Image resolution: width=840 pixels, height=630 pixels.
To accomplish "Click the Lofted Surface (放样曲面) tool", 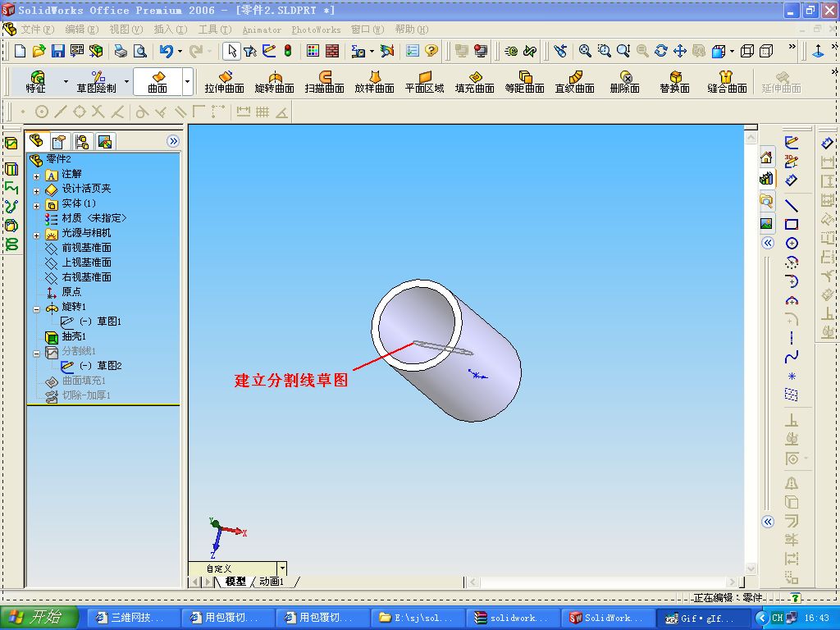I will click(x=374, y=82).
